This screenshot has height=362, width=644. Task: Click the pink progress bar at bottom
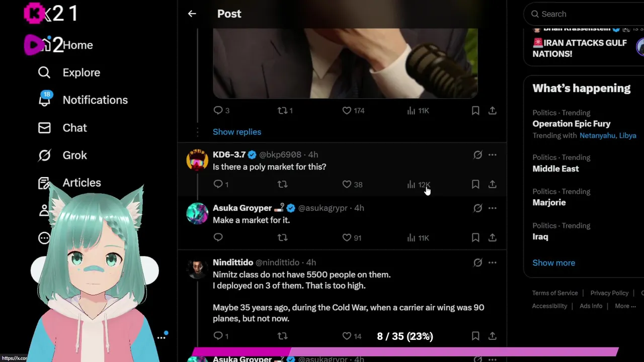(405, 351)
